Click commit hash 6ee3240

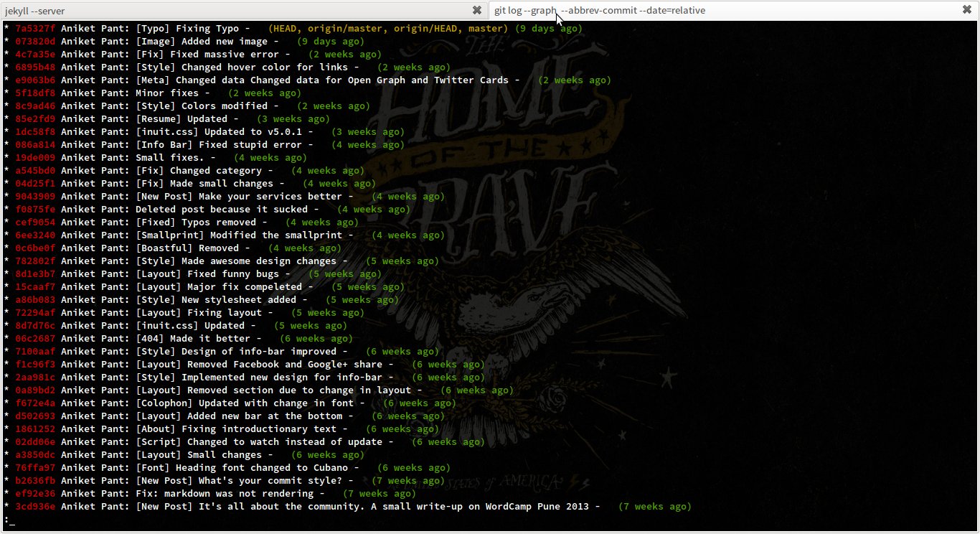tap(35, 235)
